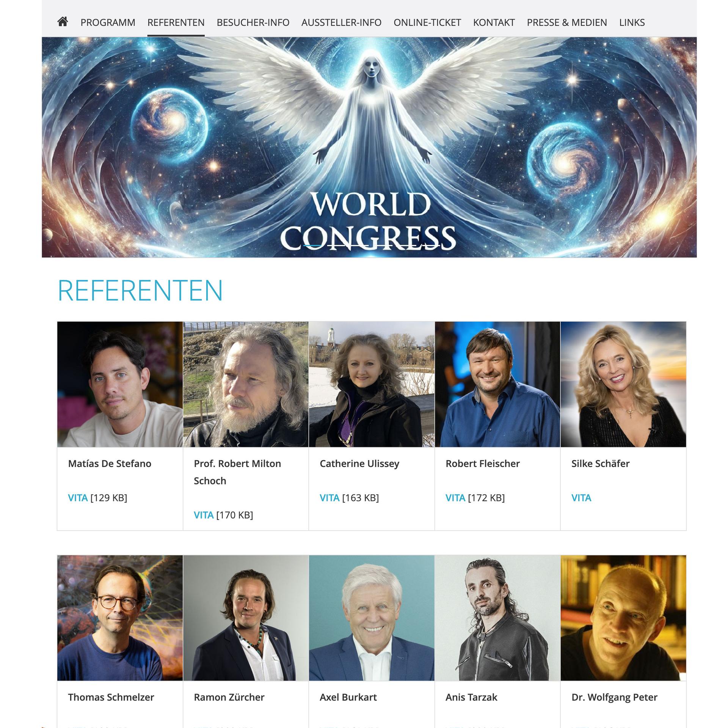
Task: Click the LINKS menu item
Action: tap(632, 22)
